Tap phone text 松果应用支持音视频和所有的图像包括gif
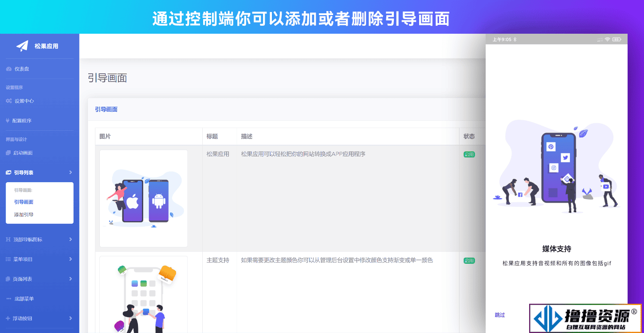This screenshot has width=644, height=333. click(x=557, y=263)
